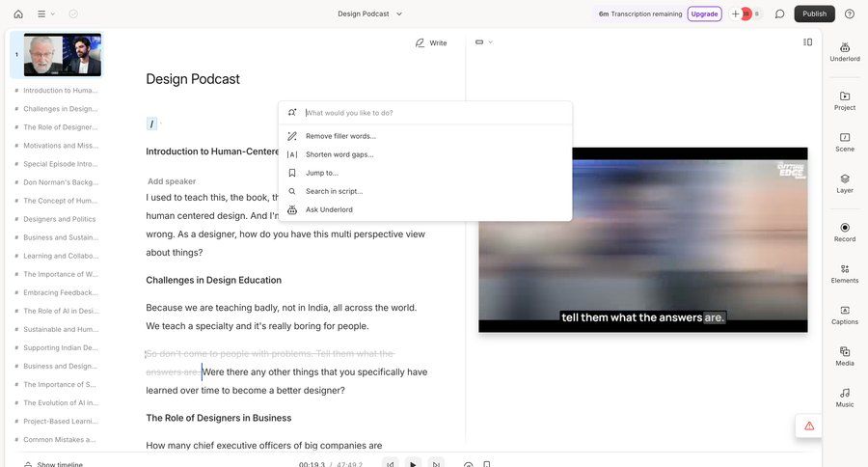Click Add speaker label
The width and height of the screenshot is (868, 467).
coord(172,181)
